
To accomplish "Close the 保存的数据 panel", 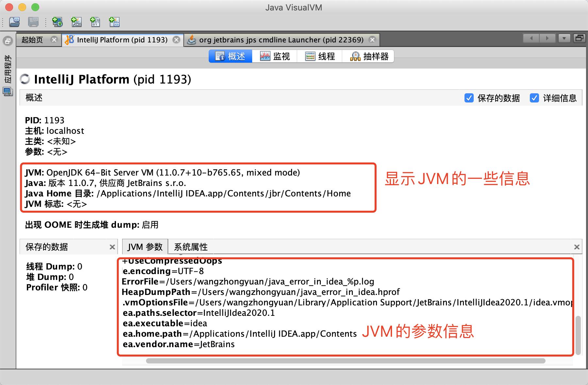I will 112,247.
